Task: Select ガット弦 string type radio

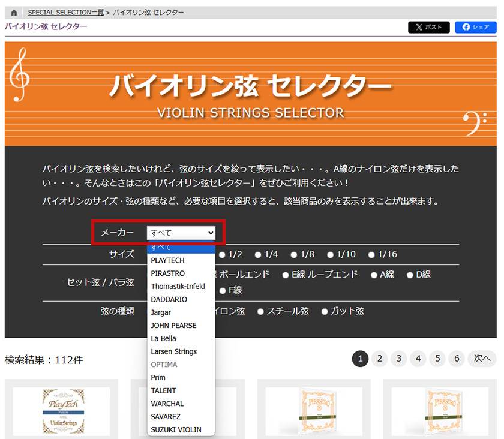Action: (325, 311)
